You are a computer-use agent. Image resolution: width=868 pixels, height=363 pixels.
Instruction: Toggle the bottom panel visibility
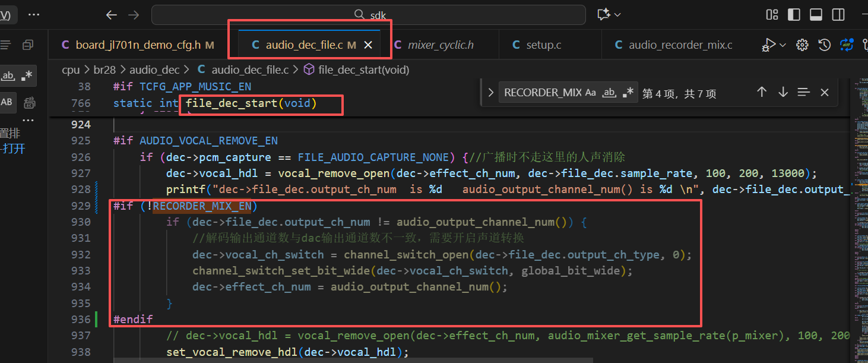pos(816,15)
